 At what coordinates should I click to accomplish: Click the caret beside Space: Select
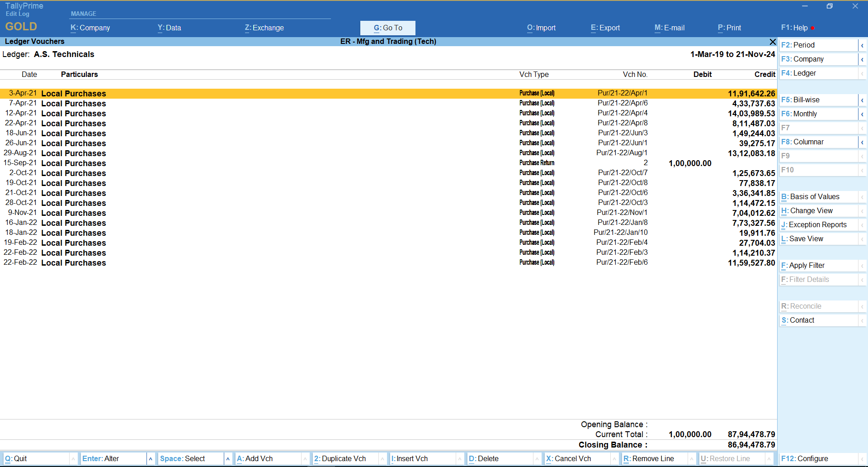228,459
